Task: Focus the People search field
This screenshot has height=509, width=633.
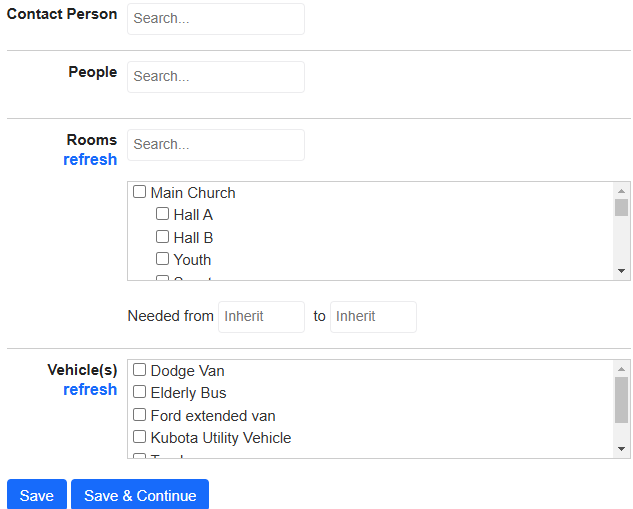Action: (216, 77)
